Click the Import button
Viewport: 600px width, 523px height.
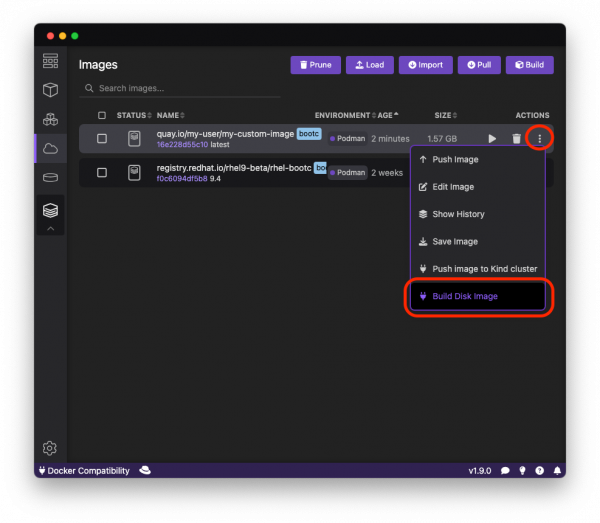426,65
